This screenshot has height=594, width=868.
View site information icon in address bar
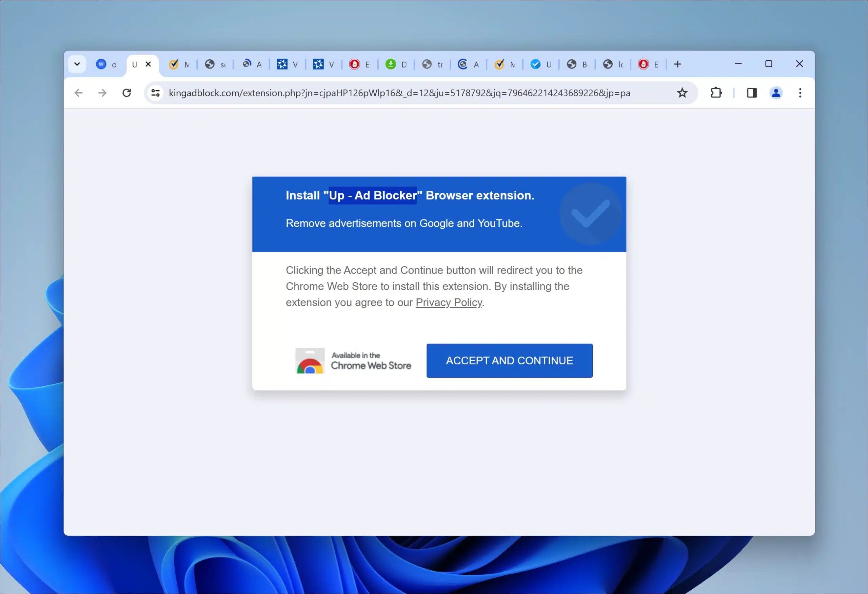[155, 93]
